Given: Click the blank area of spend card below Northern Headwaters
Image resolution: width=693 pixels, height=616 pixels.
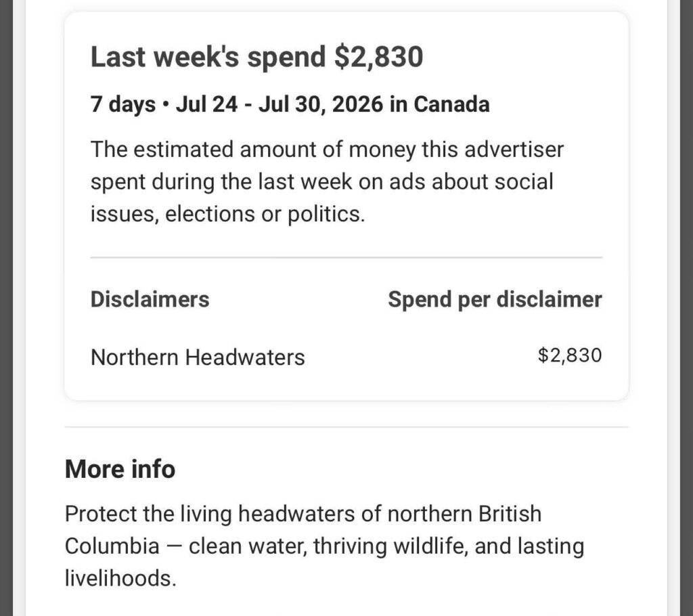Looking at the screenshot, I should click(x=346, y=384).
